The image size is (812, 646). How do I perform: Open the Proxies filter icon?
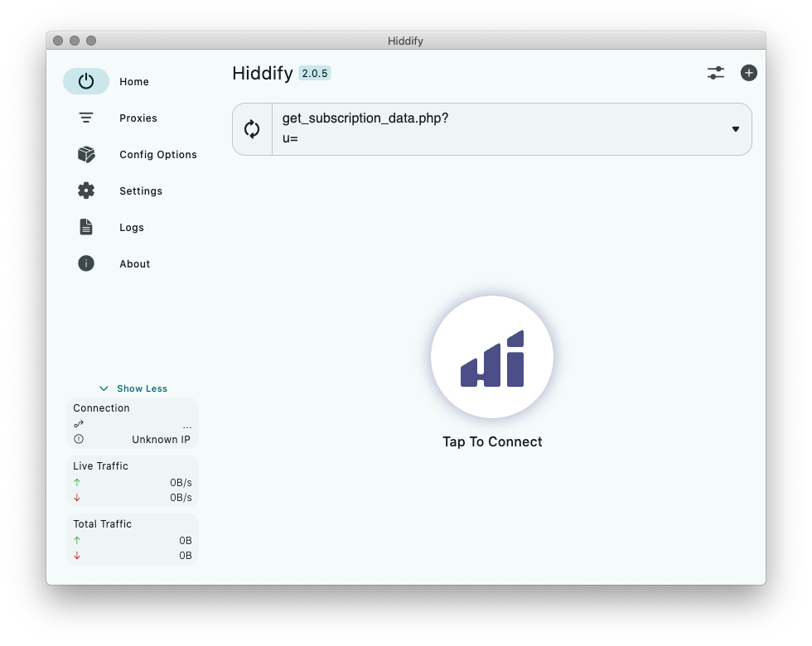pyautogui.click(x=86, y=118)
